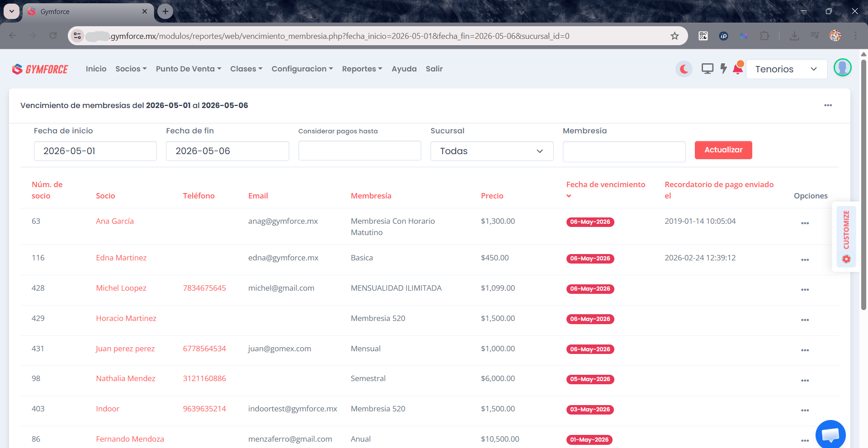Open the Tenorios branch selector
This screenshot has width=868, height=448.
pyautogui.click(x=786, y=69)
